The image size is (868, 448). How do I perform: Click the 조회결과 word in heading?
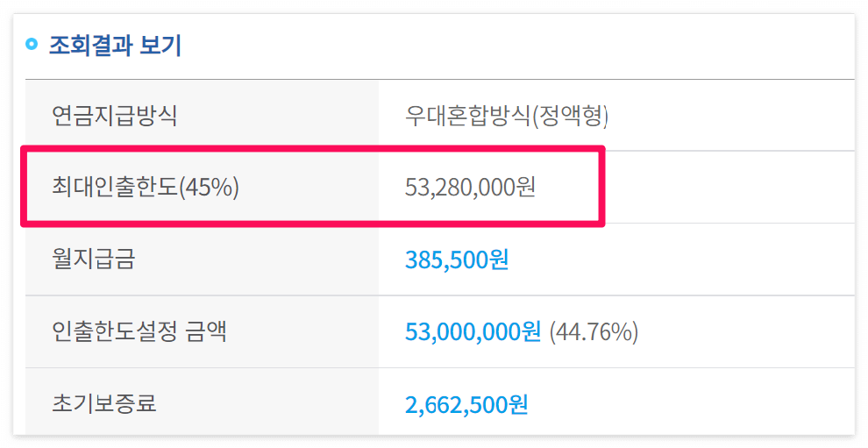[91, 45]
